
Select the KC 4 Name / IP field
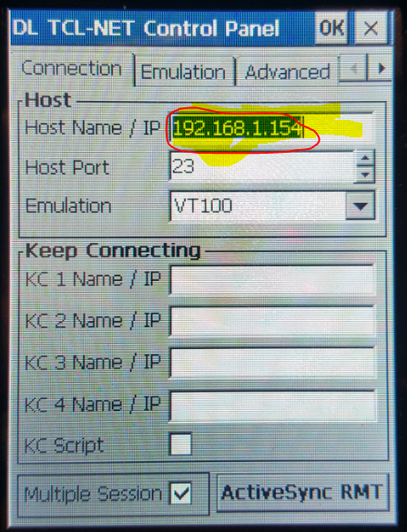[x=273, y=406]
